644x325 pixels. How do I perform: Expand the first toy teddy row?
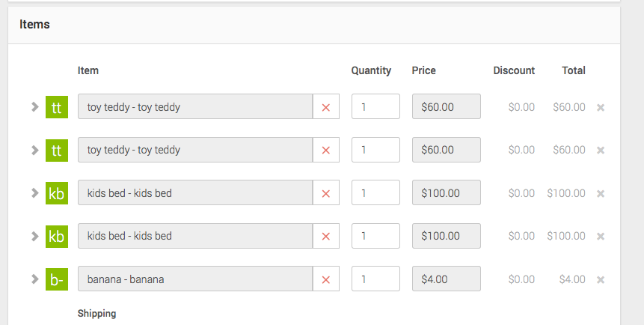[34, 107]
